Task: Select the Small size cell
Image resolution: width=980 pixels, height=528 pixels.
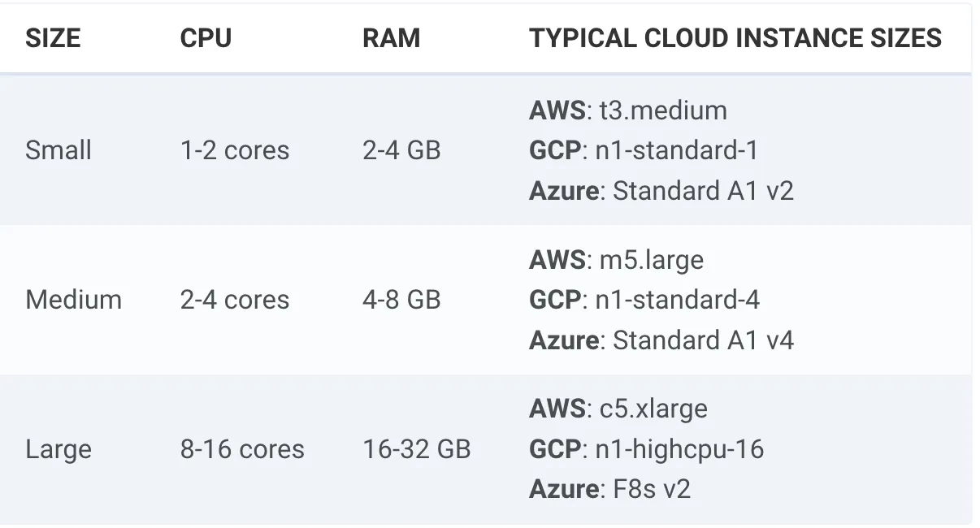Action: click(59, 150)
